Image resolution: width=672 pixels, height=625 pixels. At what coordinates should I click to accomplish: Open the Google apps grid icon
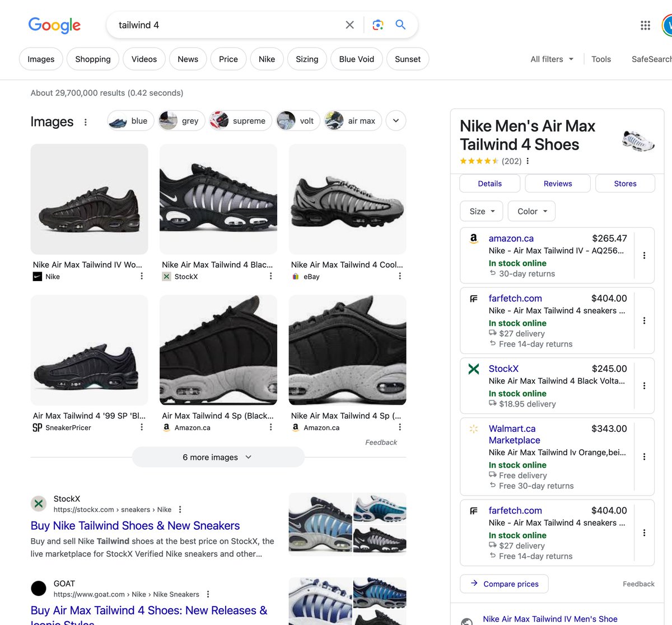645,25
